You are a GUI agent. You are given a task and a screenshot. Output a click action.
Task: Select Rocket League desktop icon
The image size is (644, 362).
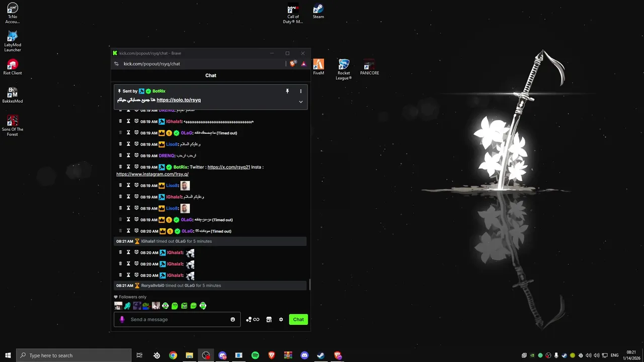pos(344,69)
